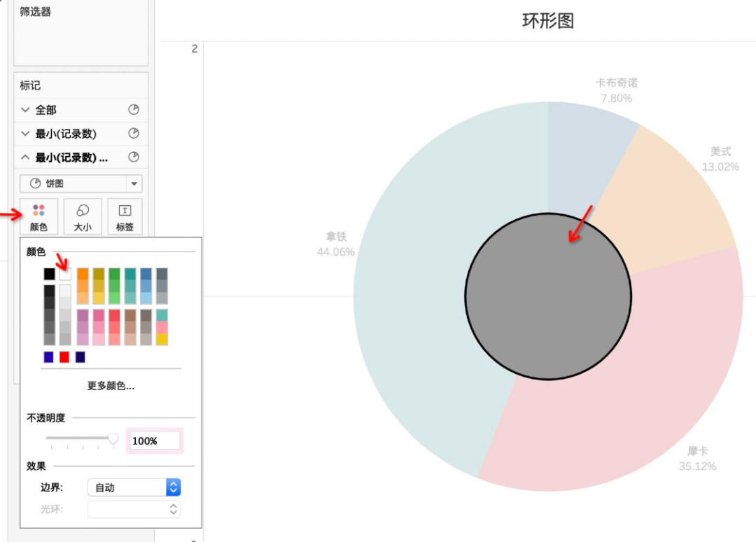The height and width of the screenshot is (542, 756).
Task: Select the black color swatch
Action: (49, 274)
